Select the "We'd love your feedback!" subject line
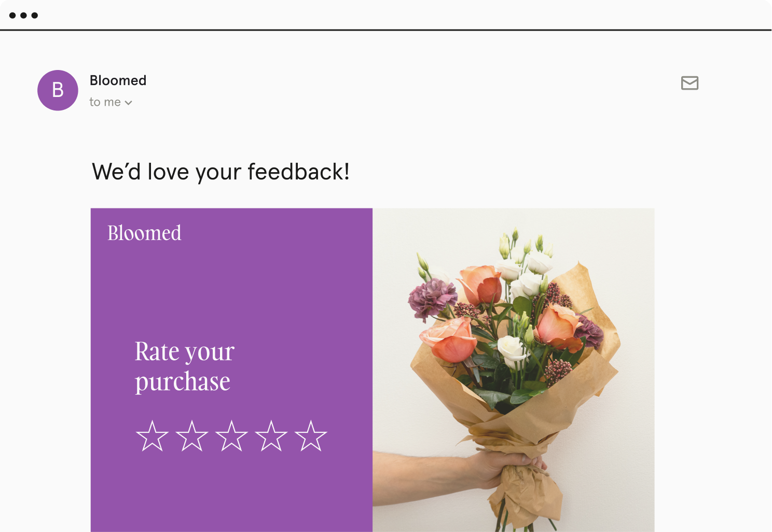 [220, 172]
